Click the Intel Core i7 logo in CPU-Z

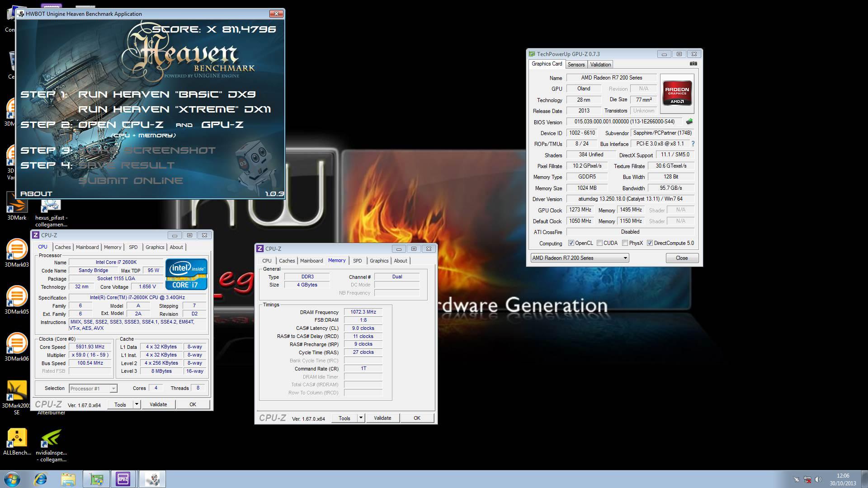point(186,274)
